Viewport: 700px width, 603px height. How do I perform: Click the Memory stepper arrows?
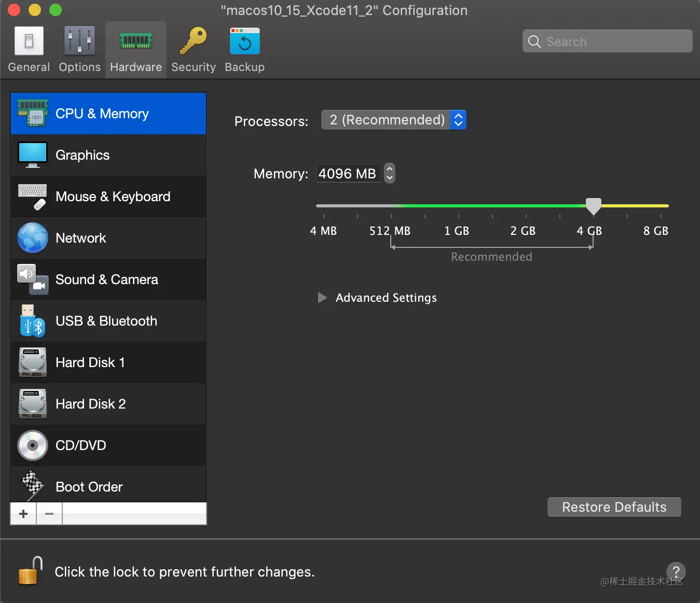coord(390,173)
